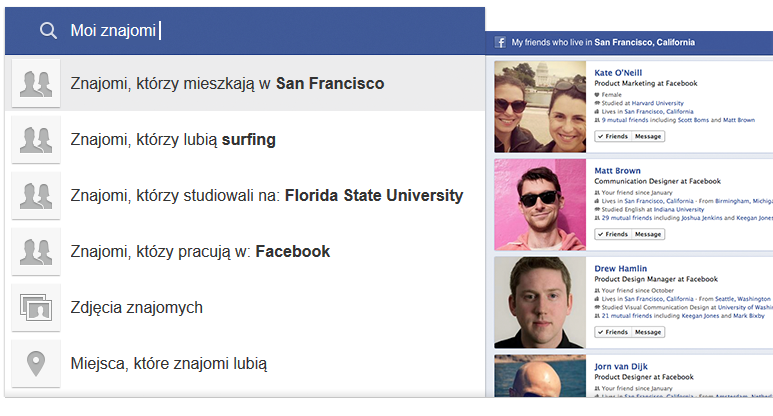773x416 pixels.
Task: Choose suggestion 'Znajomi, którzy lubią surfing'
Action: pos(245,139)
